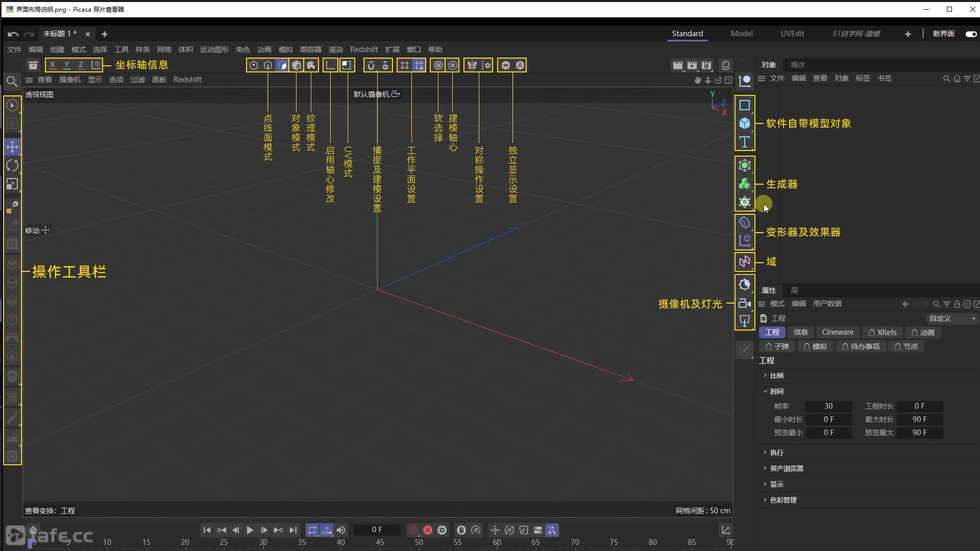Switch to Texture mode icon
The width and height of the screenshot is (980, 551).
(x=311, y=65)
